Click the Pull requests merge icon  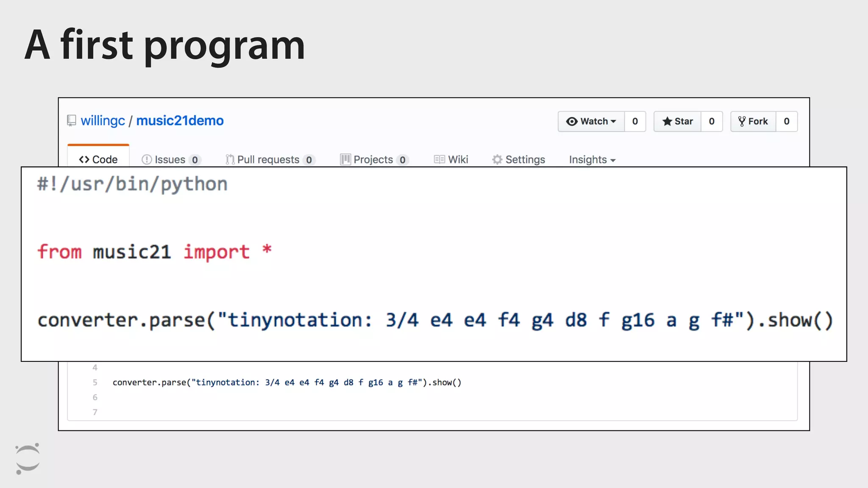(230, 160)
